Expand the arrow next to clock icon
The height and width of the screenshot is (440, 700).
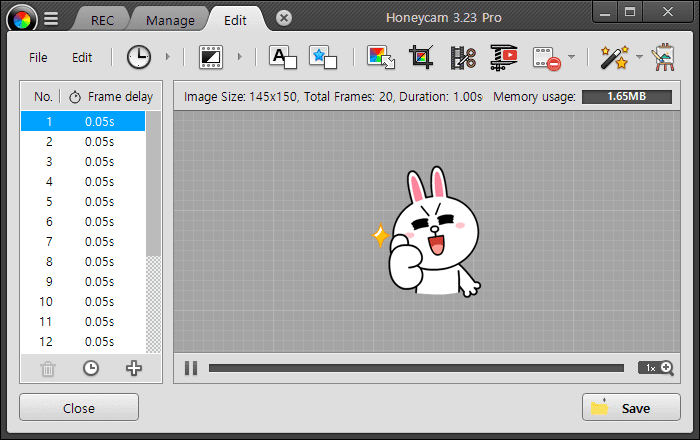tap(167, 58)
